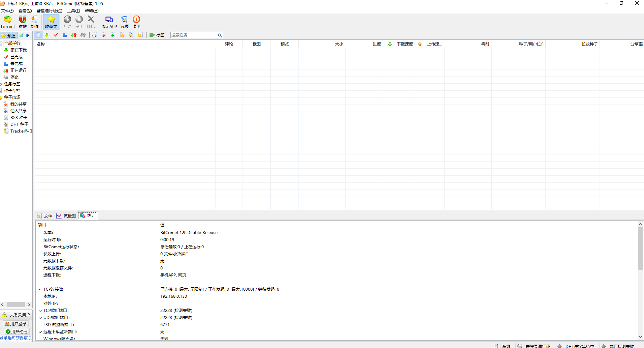Toggle the 收藏夹 favorites panel
Screen dimensions: 644x348
click(51, 22)
